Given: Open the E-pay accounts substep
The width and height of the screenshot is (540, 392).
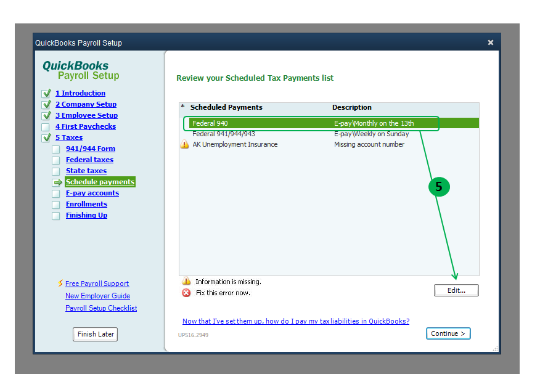Looking at the screenshot, I should pos(92,193).
